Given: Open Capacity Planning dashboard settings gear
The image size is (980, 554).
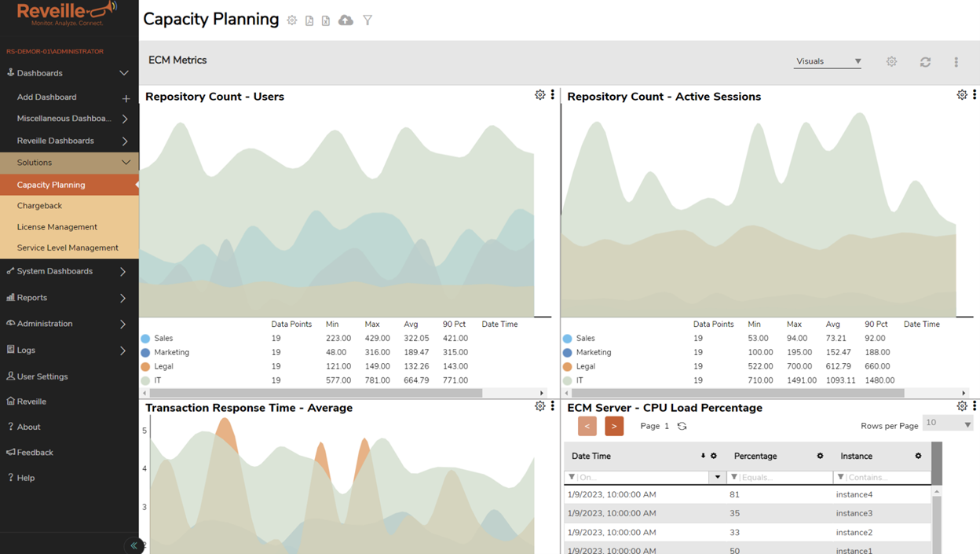Looking at the screenshot, I should [292, 20].
